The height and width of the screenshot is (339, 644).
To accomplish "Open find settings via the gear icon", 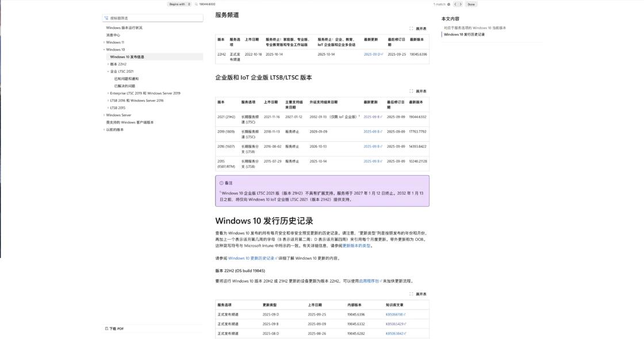I will (449, 4).
